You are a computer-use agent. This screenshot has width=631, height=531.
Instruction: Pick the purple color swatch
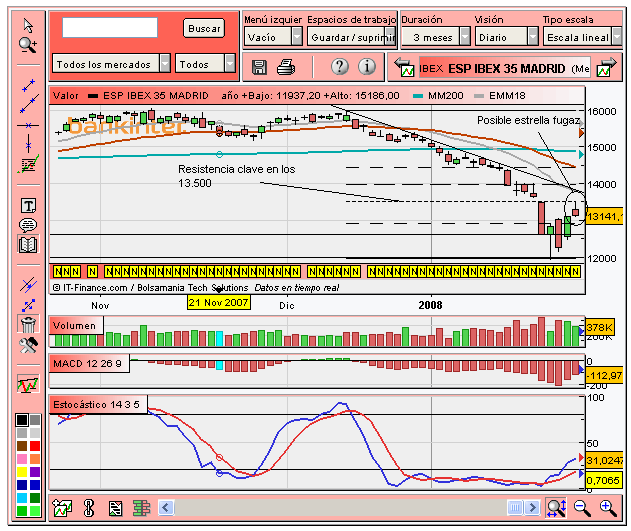click(35, 471)
